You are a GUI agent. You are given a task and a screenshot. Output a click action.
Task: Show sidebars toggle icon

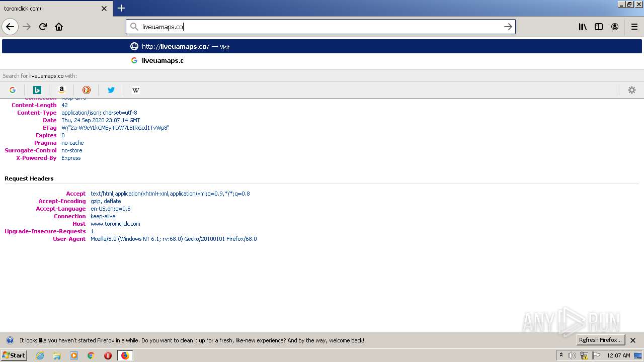(599, 27)
